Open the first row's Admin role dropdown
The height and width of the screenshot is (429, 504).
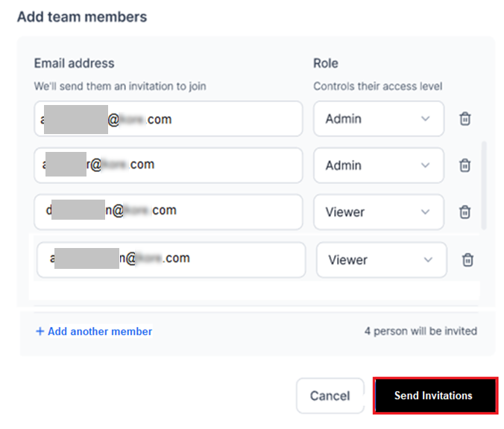point(378,119)
